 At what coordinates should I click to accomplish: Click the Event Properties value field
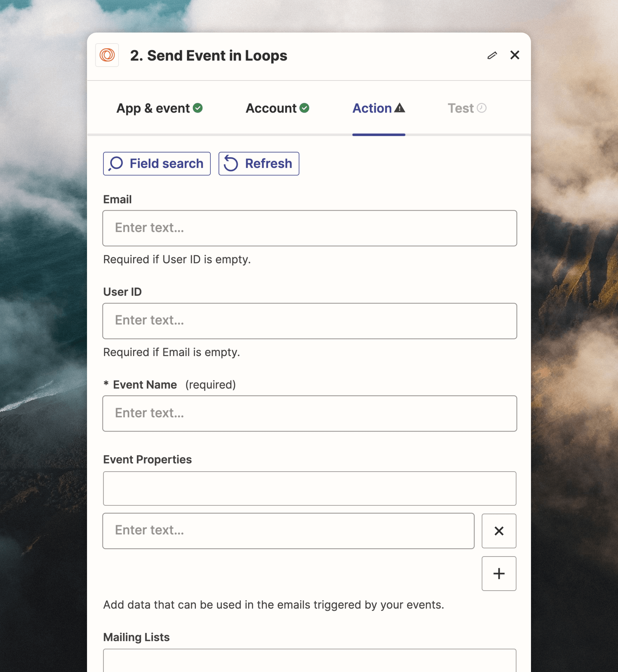tap(288, 531)
